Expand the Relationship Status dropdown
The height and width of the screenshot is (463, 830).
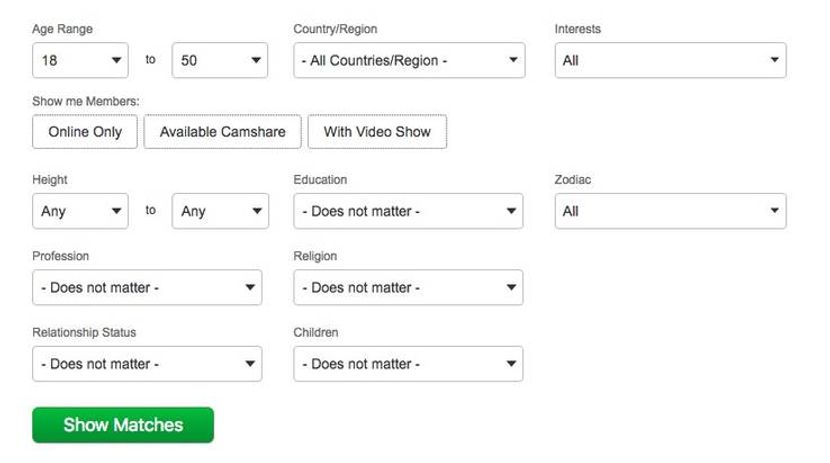tap(147, 364)
